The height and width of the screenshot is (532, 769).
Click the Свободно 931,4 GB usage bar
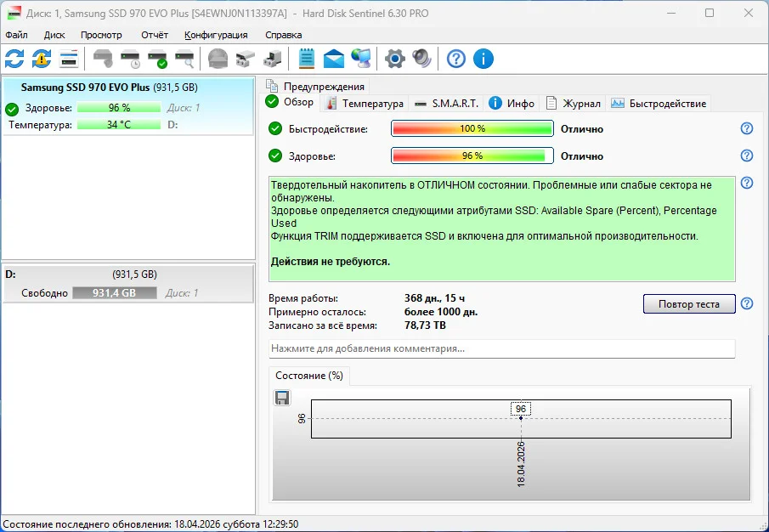click(114, 292)
